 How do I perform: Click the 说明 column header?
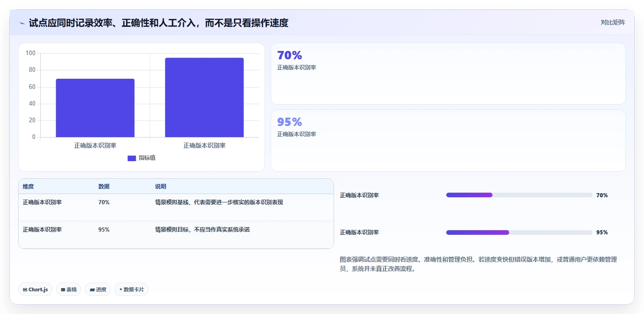click(x=161, y=187)
